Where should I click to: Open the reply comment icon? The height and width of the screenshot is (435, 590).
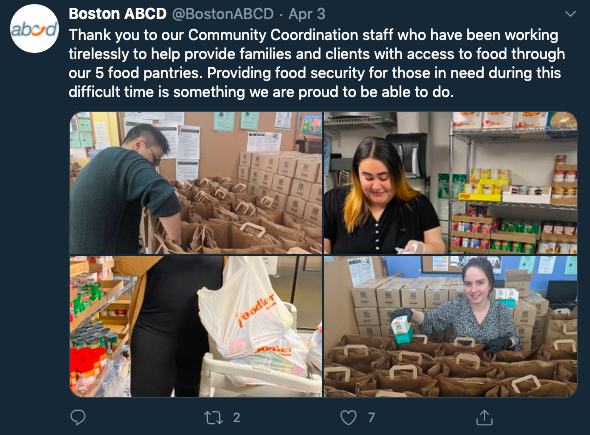click(78, 417)
